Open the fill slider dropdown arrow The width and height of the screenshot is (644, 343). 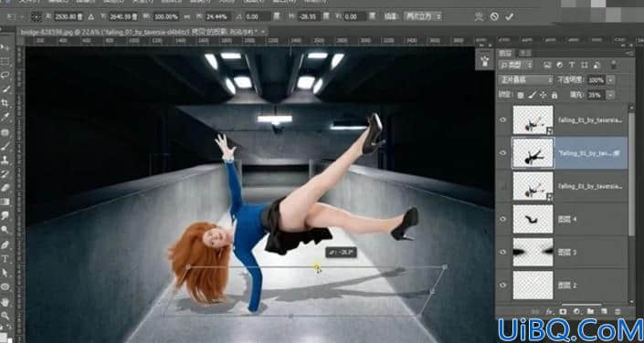(x=611, y=95)
